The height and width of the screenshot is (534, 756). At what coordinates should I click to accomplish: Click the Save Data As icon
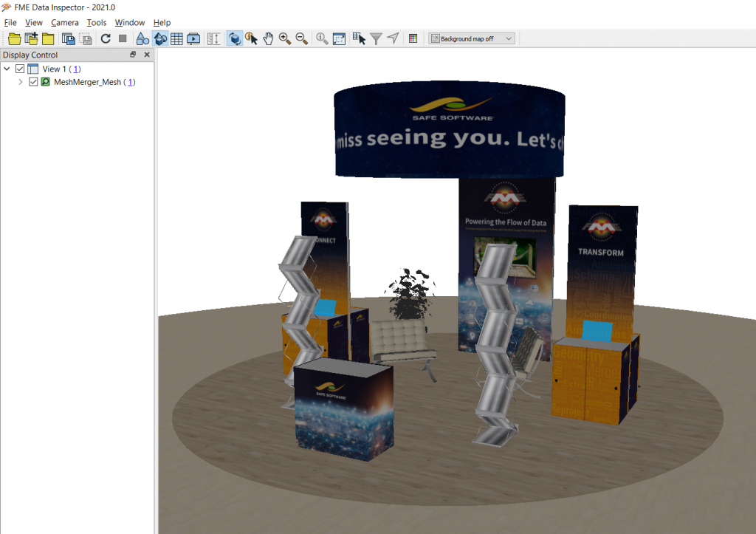click(x=69, y=38)
